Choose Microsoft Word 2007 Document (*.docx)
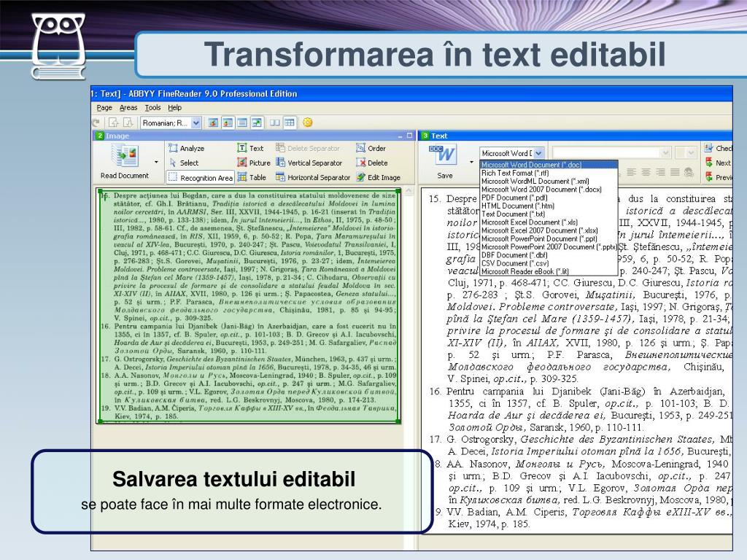The height and width of the screenshot is (560, 747). pyautogui.click(x=549, y=190)
